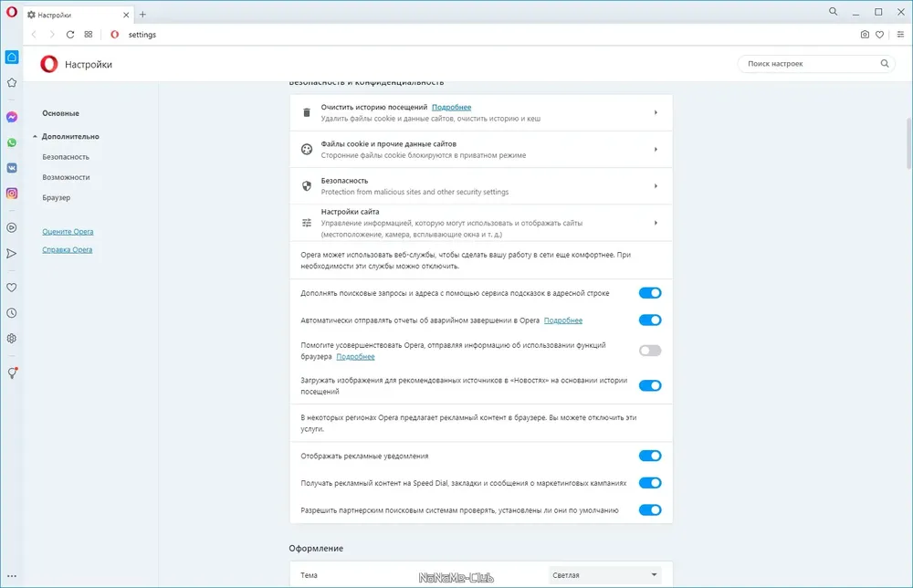
Task: Expand the Безопасность protection row
Action: tap(481, 185)
